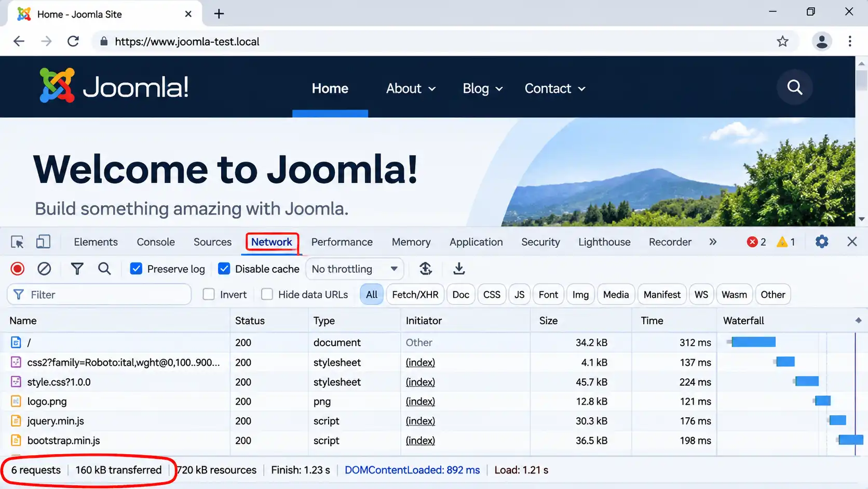Click the logo.png file icon
Viewport: 868px width, 489px height.
(x=16, y=401)
